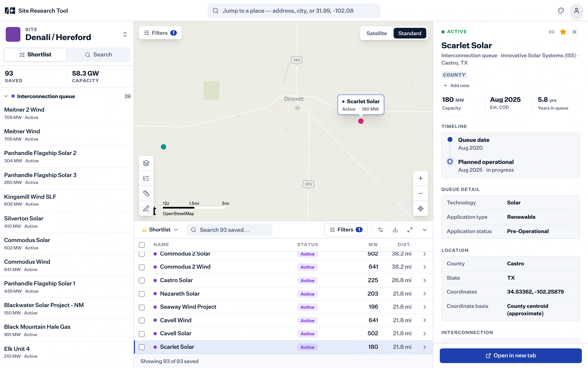Unstar Scarlet Solar favorite

coord(563,32)
